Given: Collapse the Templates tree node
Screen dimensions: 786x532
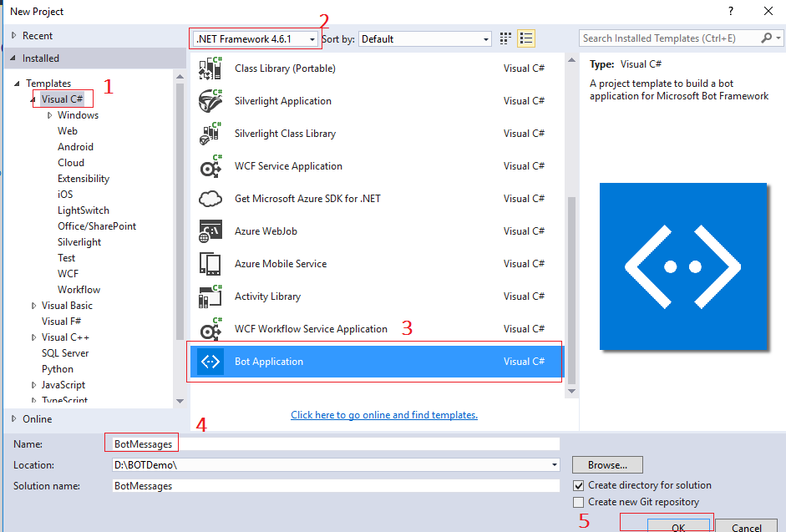Looking at the screenshot, I should click(x=17, y=84).
